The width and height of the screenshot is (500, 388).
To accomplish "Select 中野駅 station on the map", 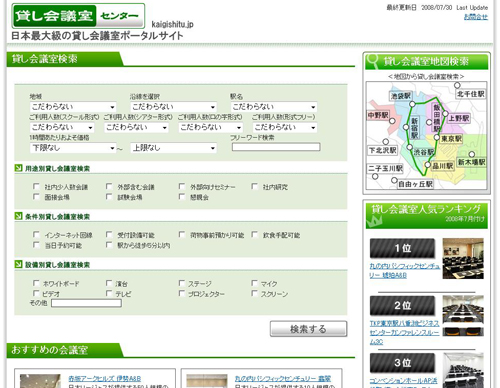I will pos(378,115).
